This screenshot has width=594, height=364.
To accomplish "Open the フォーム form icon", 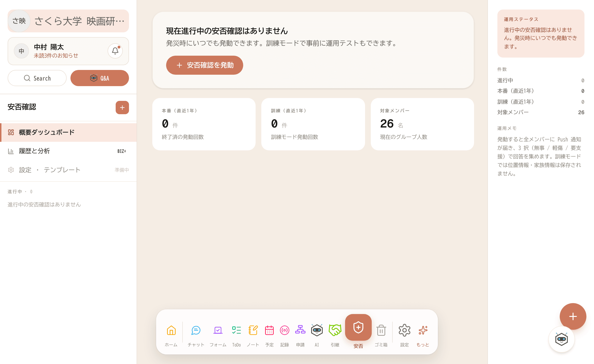I will pyautogui.click(x=218, y=330).
